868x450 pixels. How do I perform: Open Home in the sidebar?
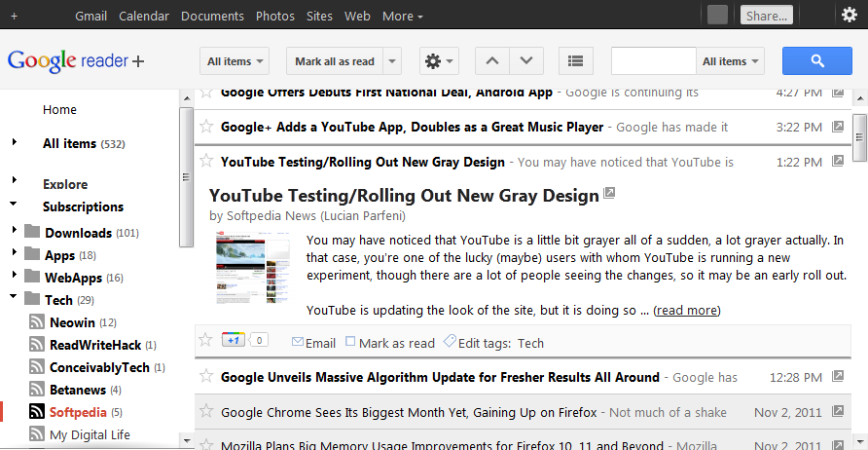point(59,110)
